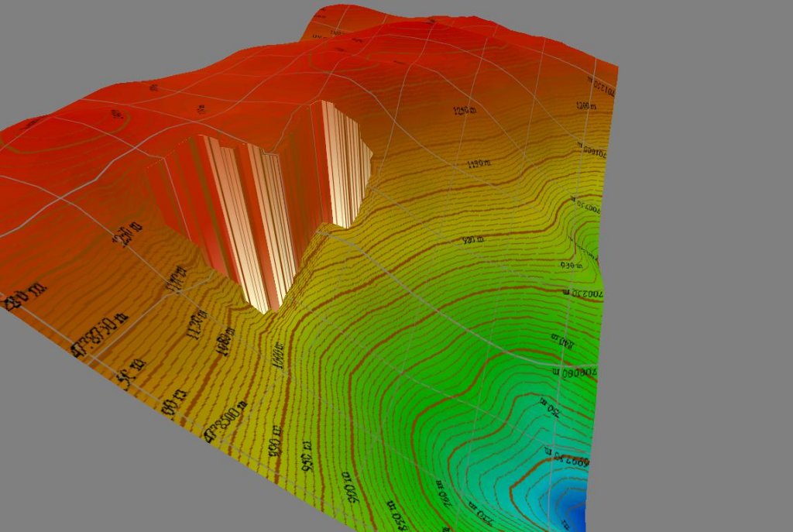
Task: Click the mirrored 930 m contour label
Action: point(572,265)
